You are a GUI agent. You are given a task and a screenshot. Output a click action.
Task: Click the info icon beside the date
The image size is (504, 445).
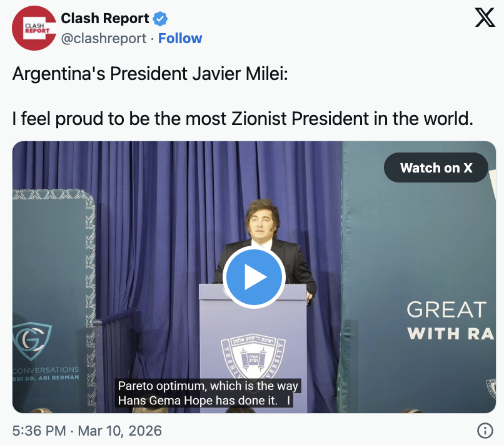pyautogui.click(x=485, y=431)
